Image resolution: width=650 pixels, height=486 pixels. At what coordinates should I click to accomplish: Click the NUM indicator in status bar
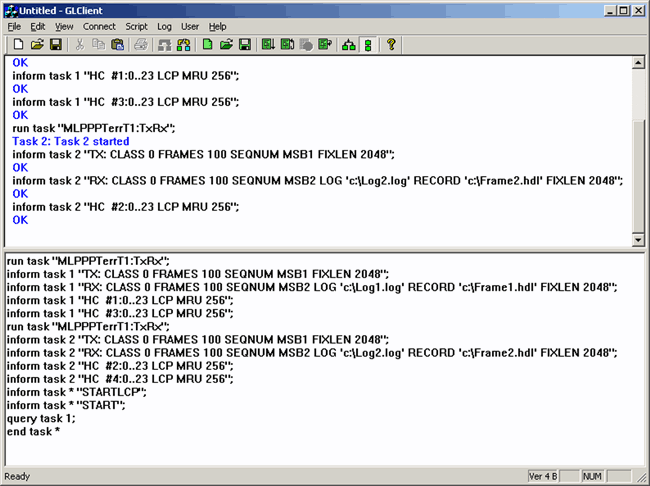[x=592, y=476]
